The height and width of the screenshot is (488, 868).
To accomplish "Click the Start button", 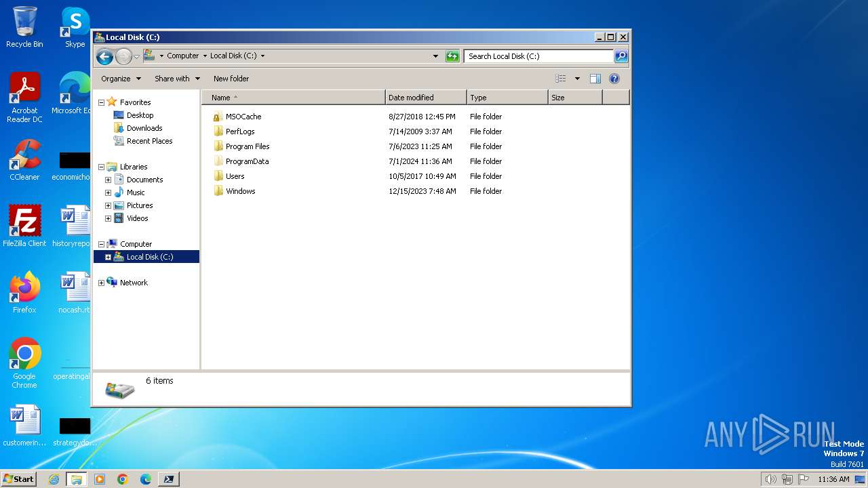I will [x=19, y=479].
